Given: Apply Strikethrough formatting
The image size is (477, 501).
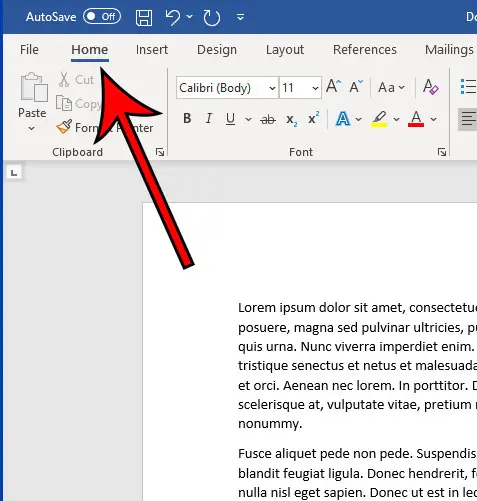Looking at the screenshot, I should (268, 119).
